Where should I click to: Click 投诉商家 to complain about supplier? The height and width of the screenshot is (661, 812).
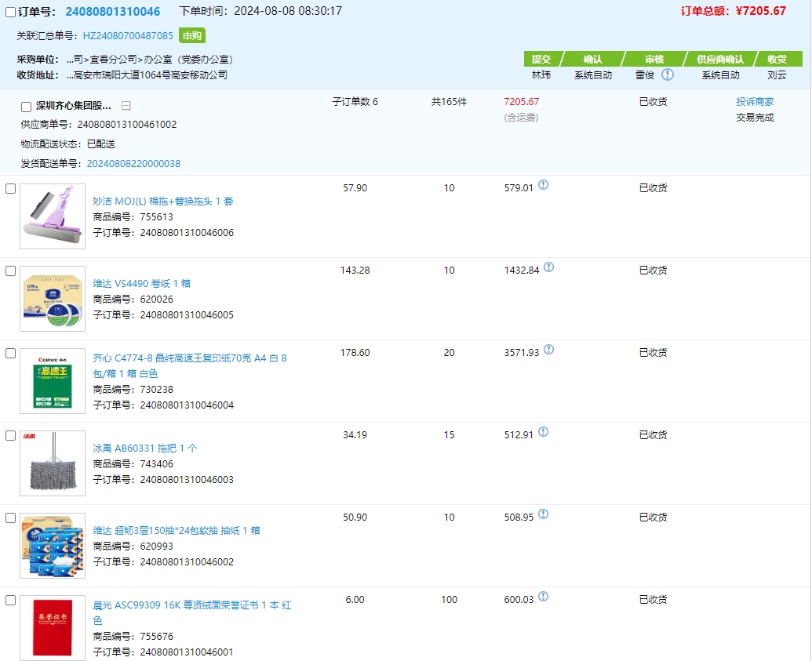pos(755,101)
